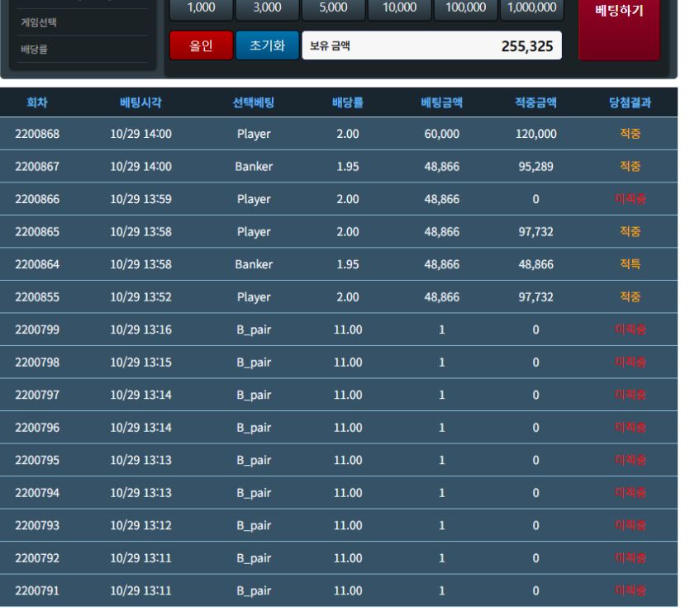690x616 pixels.
Task: Click the 10/29 13:52 bet time
Action: point(140,296)
